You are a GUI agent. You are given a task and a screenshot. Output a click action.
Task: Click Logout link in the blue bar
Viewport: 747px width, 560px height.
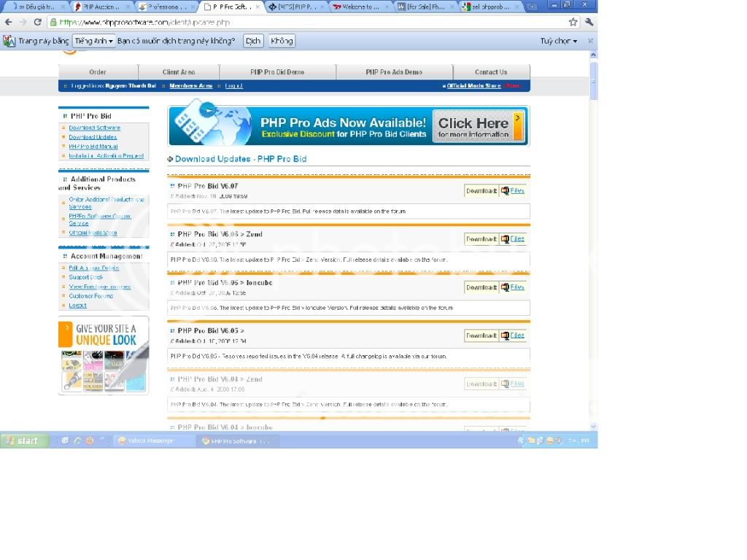click(233, 86)
